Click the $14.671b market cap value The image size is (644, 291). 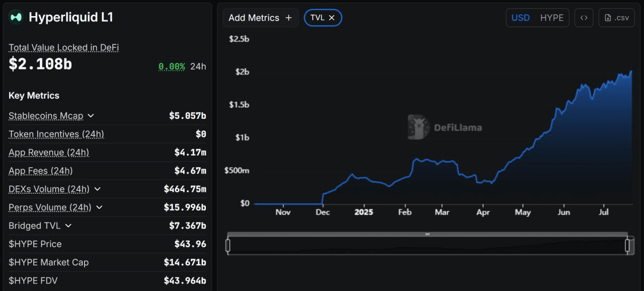(185, 262)
